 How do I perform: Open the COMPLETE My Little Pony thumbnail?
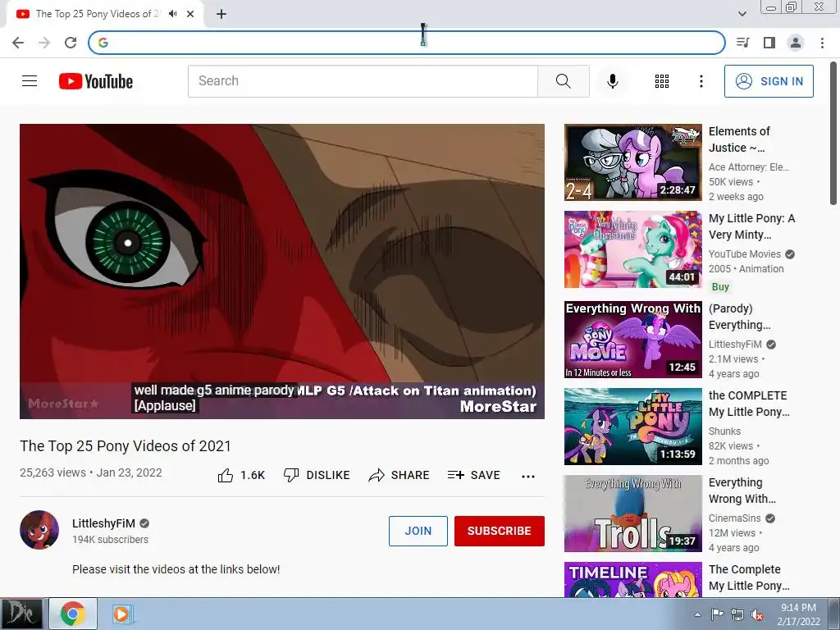(x=632, y=427)
